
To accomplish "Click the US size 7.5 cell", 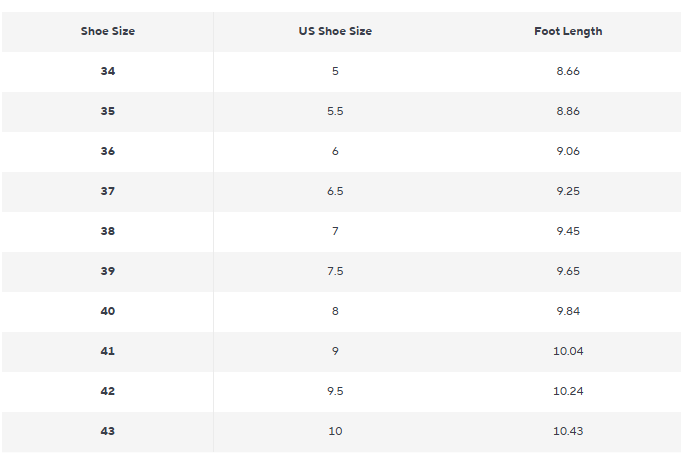I will coord(335,271).
